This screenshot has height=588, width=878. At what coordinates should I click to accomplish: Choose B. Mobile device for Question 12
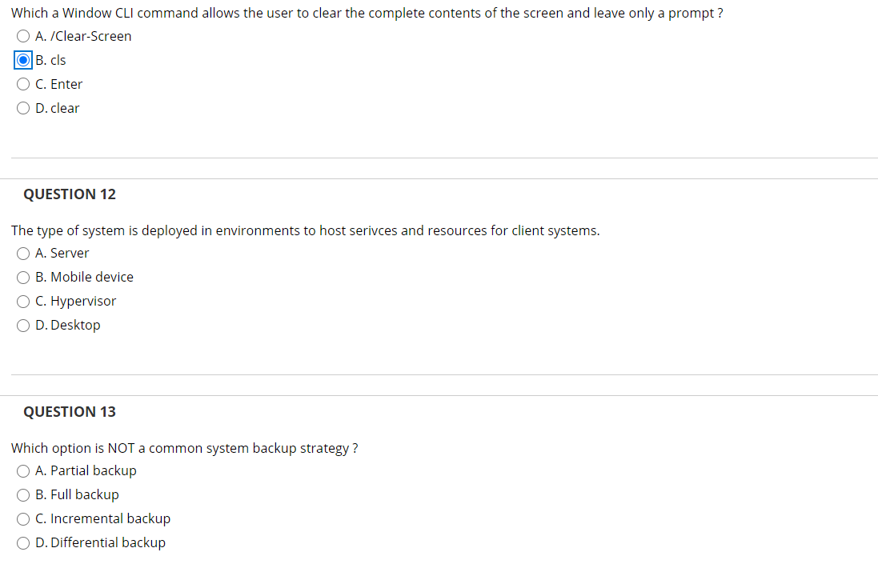pos(23,277)
